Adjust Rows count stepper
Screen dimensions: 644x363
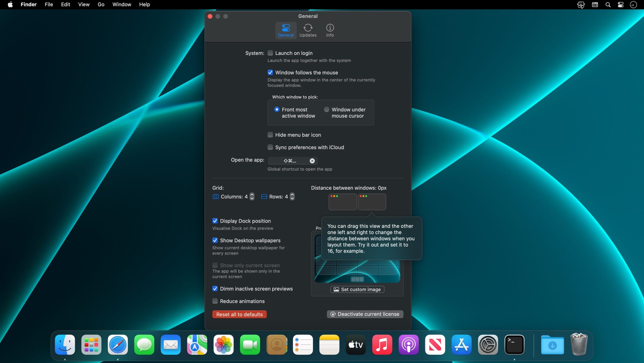292,196
